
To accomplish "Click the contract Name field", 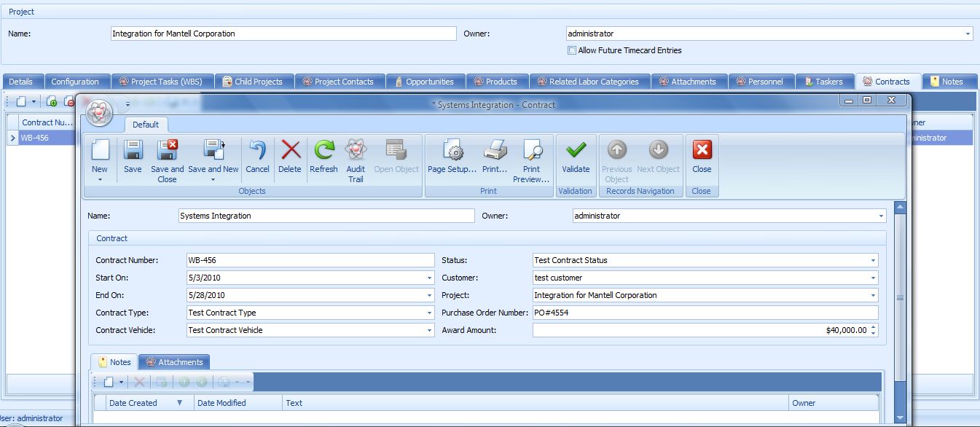I will (x=326, y=216).
